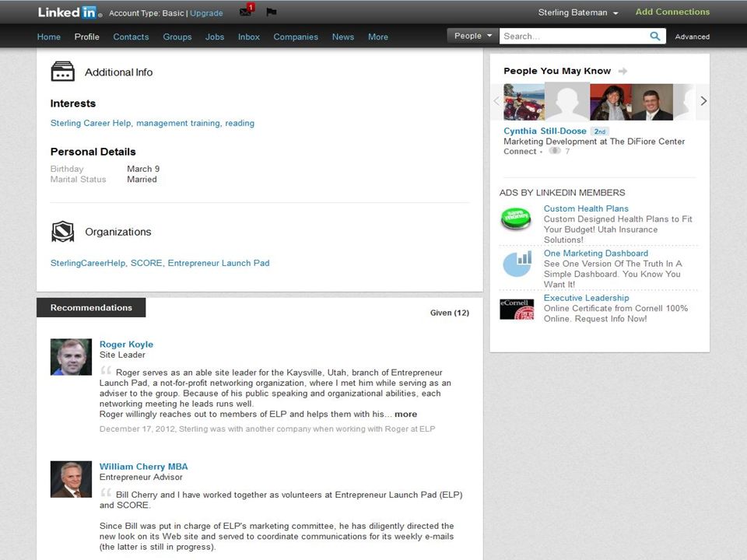Viewport: 747px width, 560px height.
Task: Open the Inbox menu
Action: pyautogui.click(x=249, y=37)
